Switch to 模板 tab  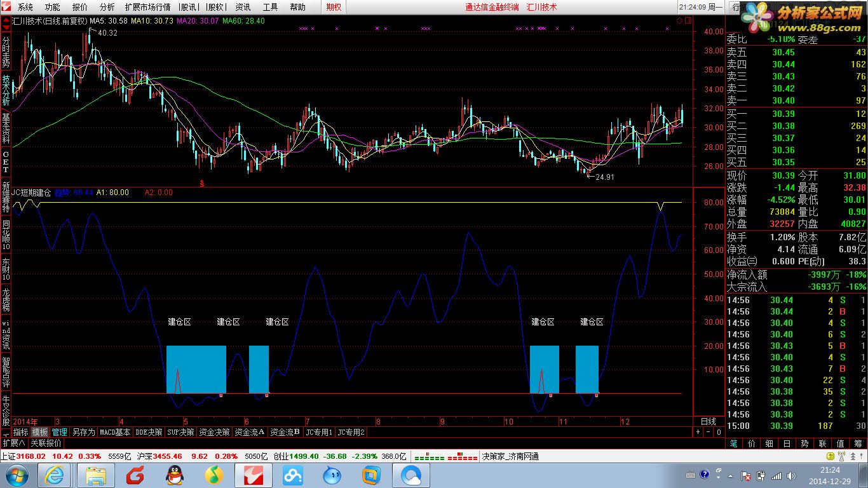coord(40,432)
